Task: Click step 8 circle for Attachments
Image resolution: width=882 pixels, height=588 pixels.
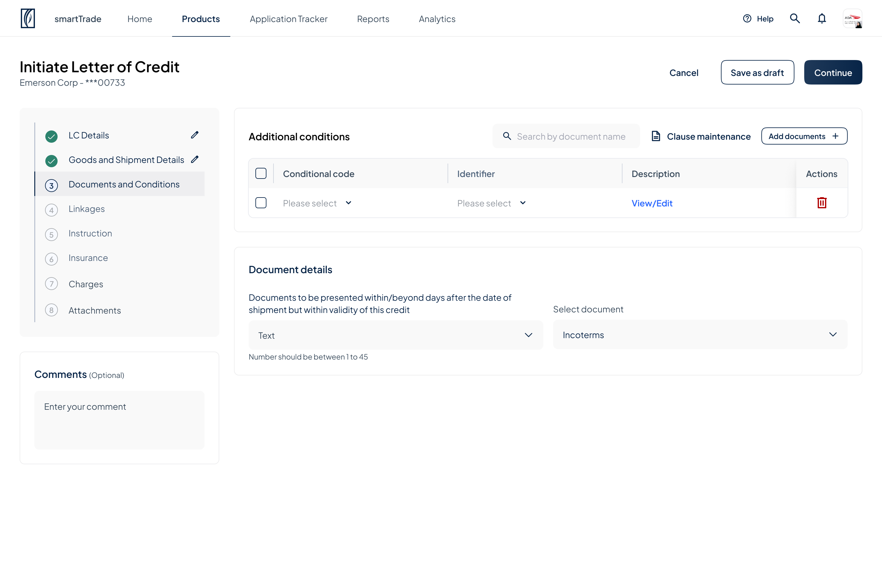Action: tap(51, 310)
